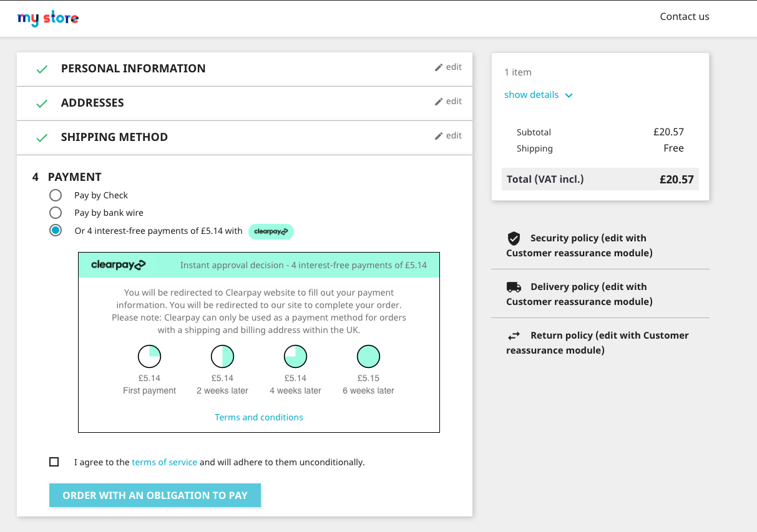This screenshot has width=757, height=532.
Task: Click the Security policy text
Action: (579, 245)
